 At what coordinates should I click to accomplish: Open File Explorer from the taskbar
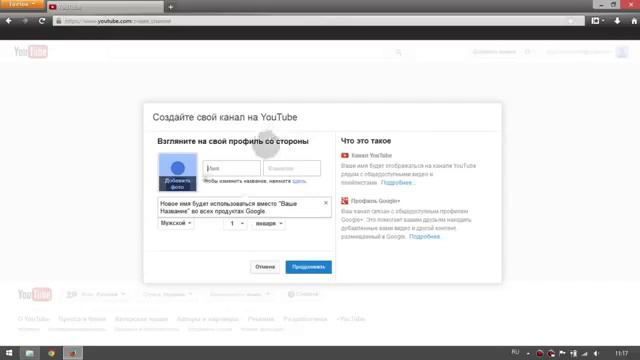pos(29,353)
